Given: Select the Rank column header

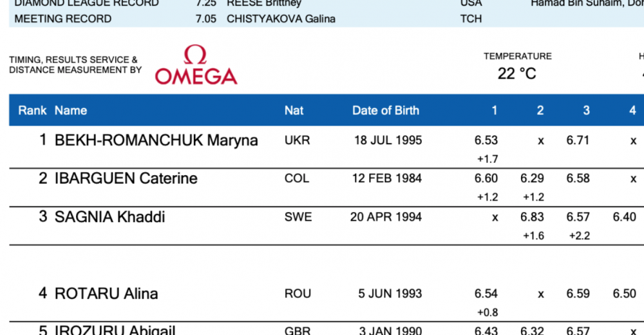Looking at the screenshot, I should [32, 110].
